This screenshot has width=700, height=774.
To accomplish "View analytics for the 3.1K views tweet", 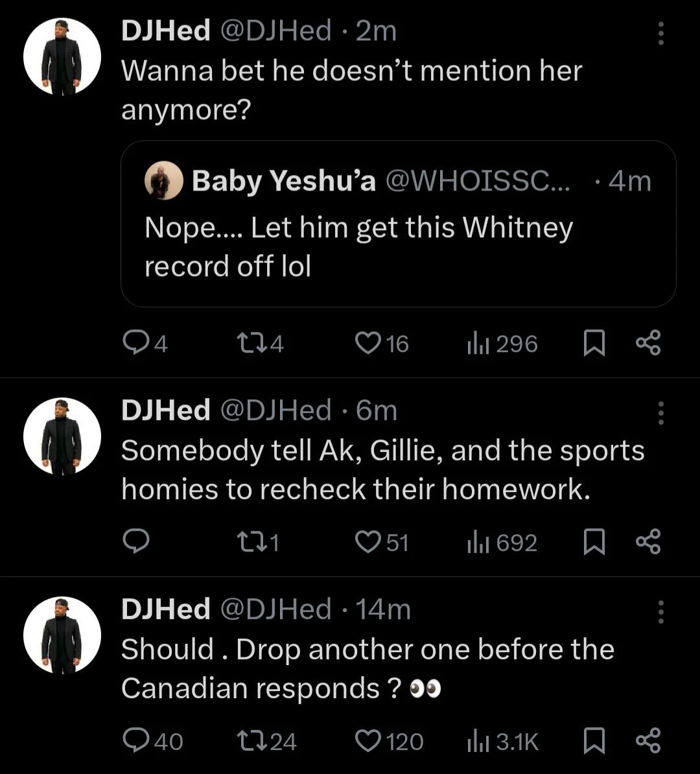I will (x=503, y=741).
